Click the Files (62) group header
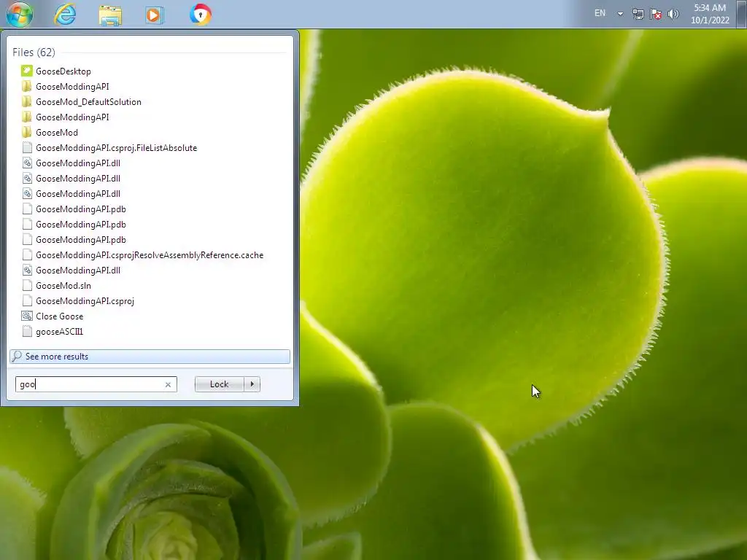Image resolution: width=747 pixels, height=560 pixels. [34, 52]
